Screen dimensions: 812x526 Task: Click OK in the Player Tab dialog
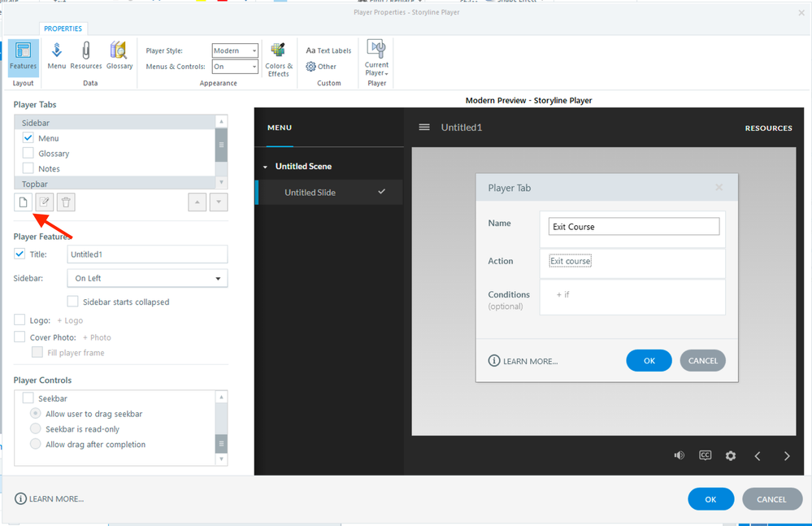pyautogui.click(x=649, y=361)
